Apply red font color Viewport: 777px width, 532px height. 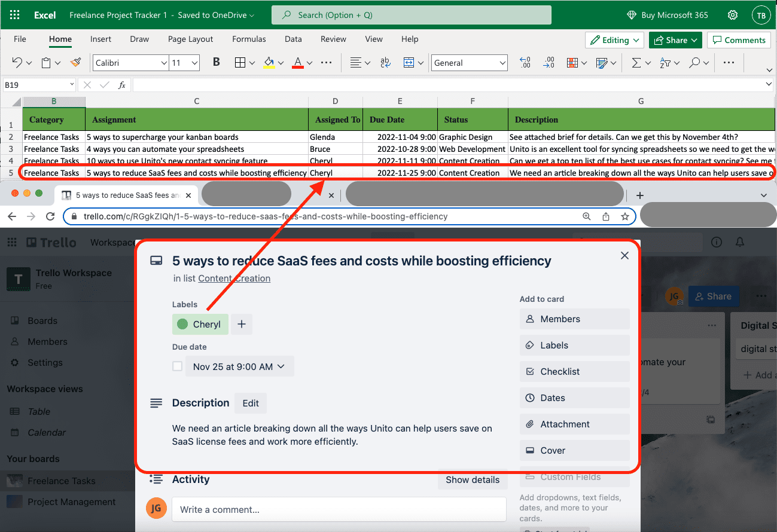tap(297, 63)
